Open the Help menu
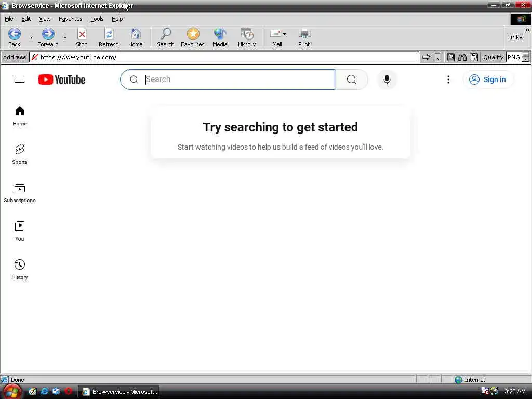This screenshot has width=532, height=399. tap(117, 19)
